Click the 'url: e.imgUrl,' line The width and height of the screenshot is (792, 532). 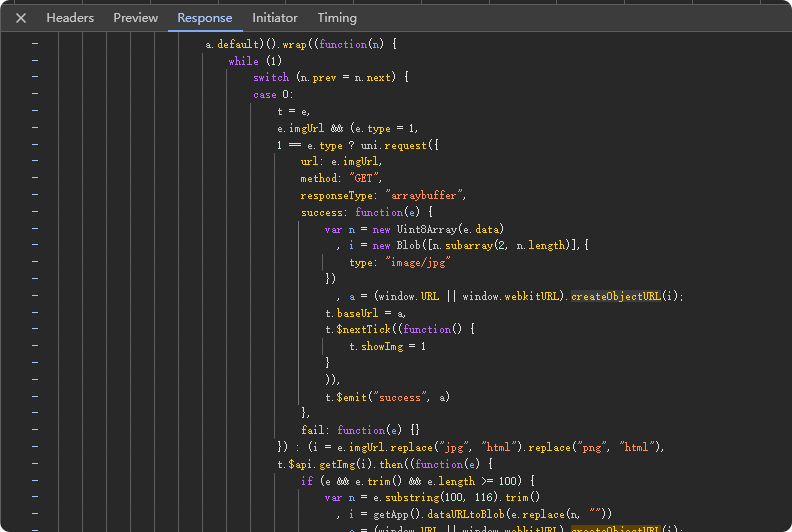[341, 161]
